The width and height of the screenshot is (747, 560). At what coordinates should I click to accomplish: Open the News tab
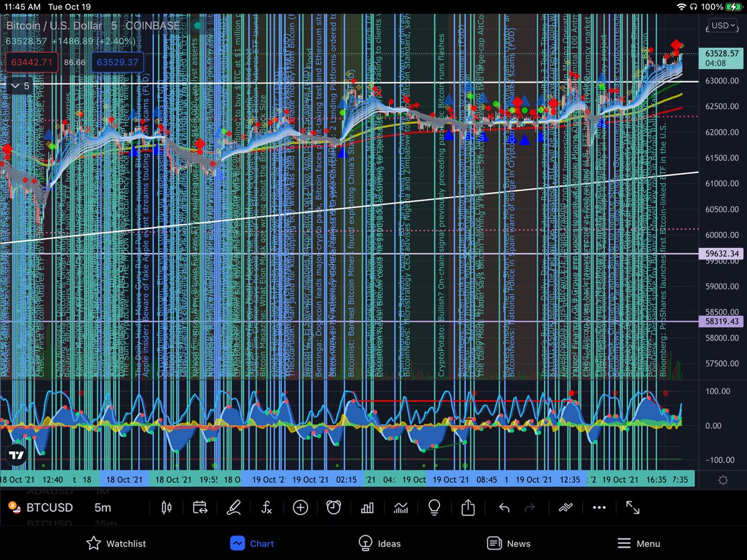509,543
